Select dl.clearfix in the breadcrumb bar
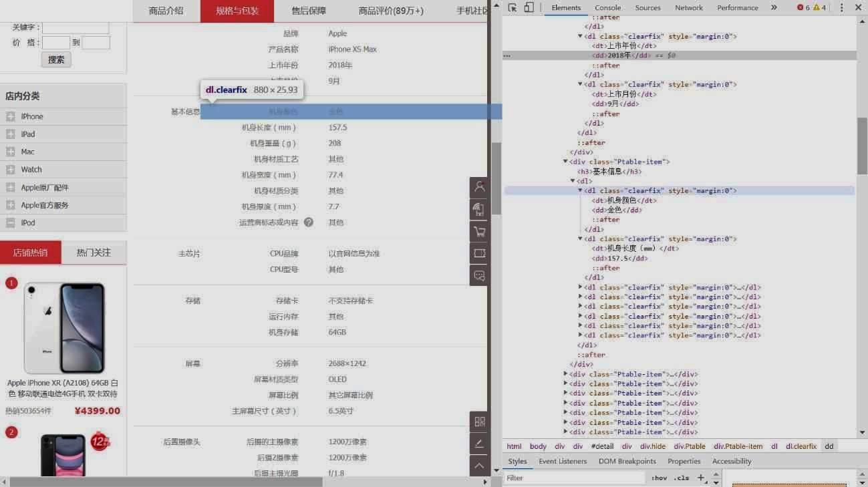 pyautogui.click(x=801, y=446)
